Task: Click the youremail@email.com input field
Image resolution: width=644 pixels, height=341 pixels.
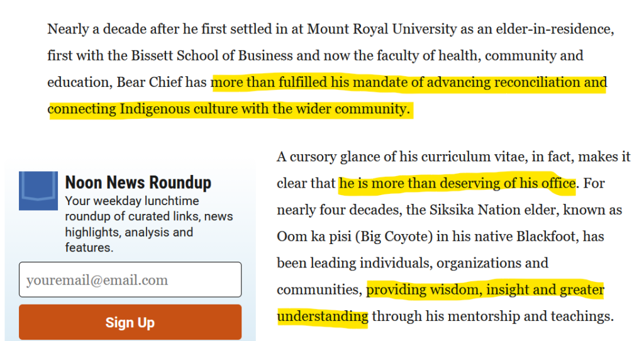Action: pyautogui.click(x=130, y=279)
